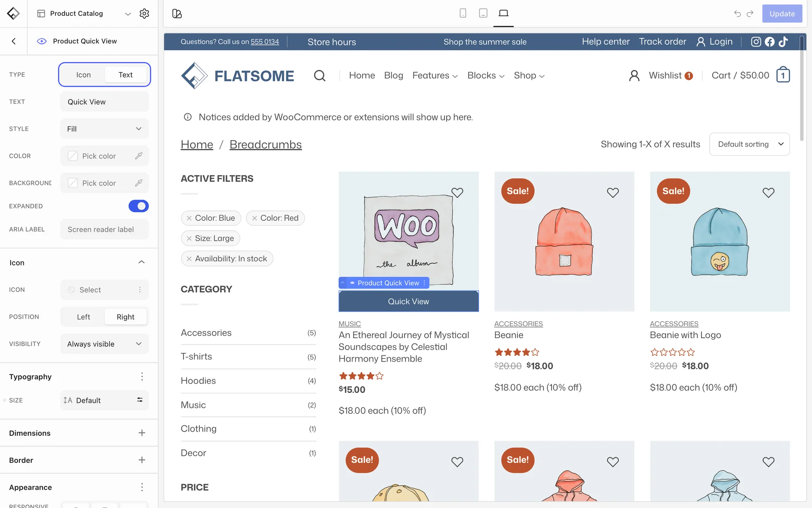Turn off the Expanded switch
This screenshot has width=812, height=508.
coord(138,206)
